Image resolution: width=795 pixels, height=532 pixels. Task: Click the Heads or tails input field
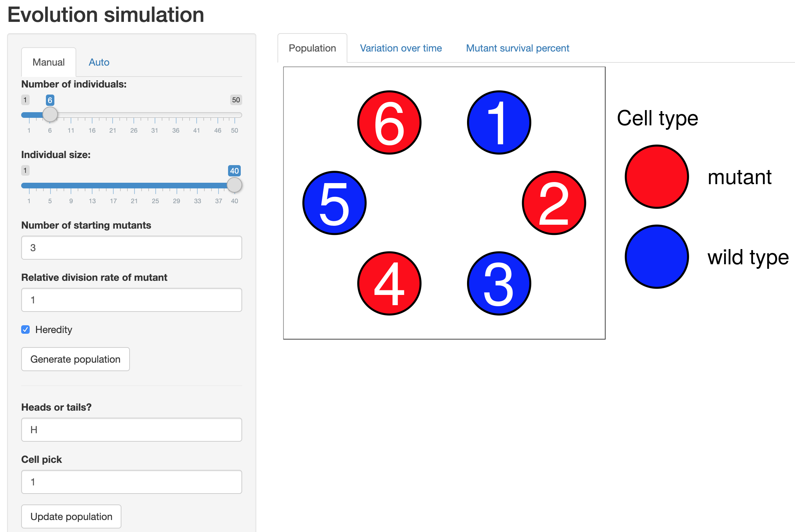[x=131, y=430]
